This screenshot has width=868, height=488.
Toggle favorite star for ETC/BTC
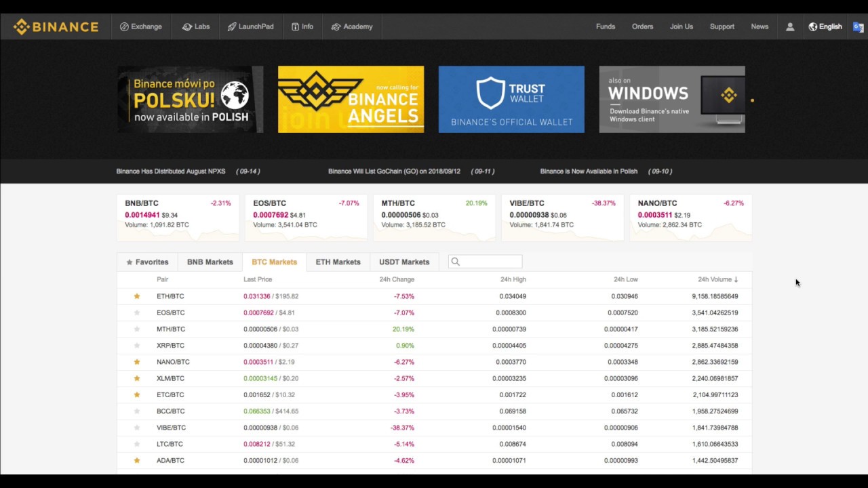(x=137, y=394)
